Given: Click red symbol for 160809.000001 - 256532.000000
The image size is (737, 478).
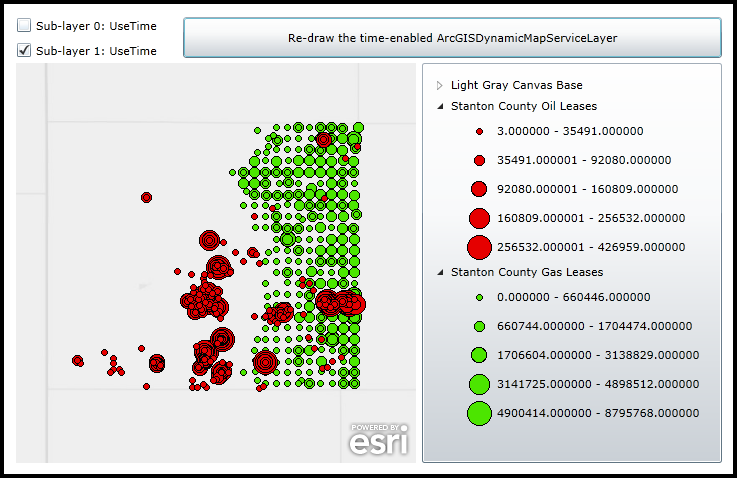Looking at the screenshot, I should tap(479, 219).
